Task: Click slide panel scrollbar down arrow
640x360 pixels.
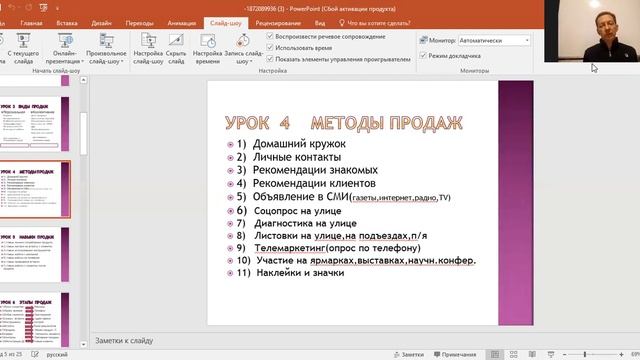Action: (83, 344)
